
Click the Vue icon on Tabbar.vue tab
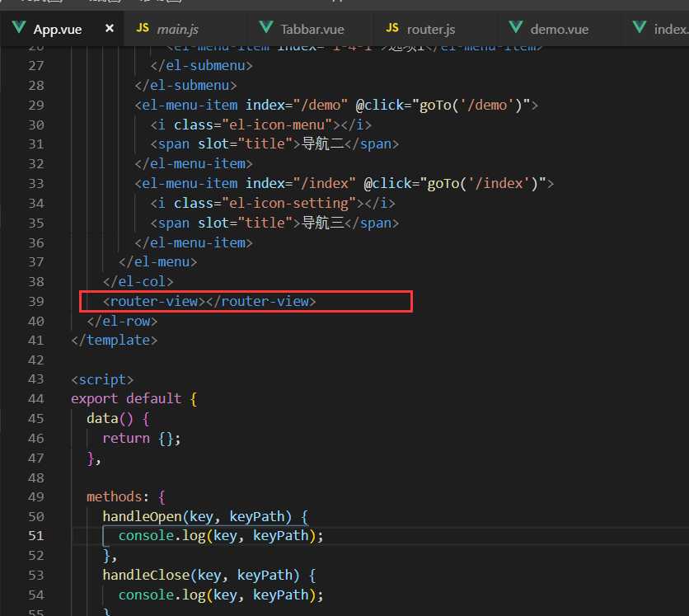coord(266,28)
